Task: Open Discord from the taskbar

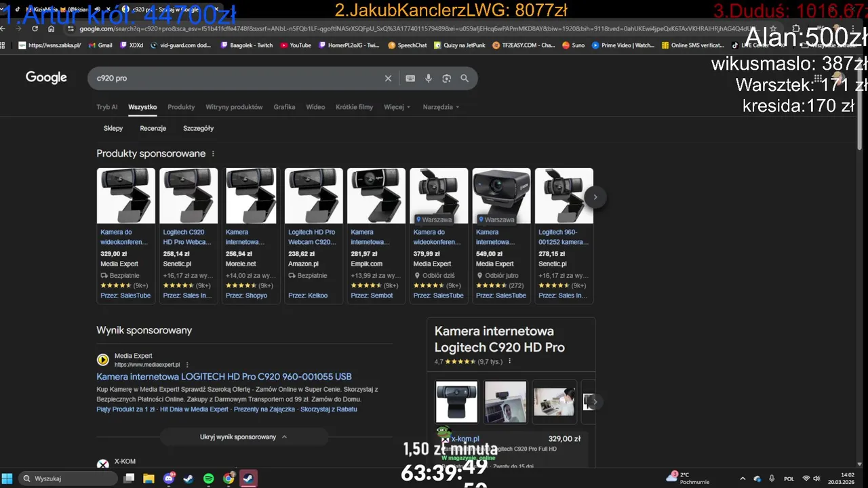Action: (x=169, y=479)
